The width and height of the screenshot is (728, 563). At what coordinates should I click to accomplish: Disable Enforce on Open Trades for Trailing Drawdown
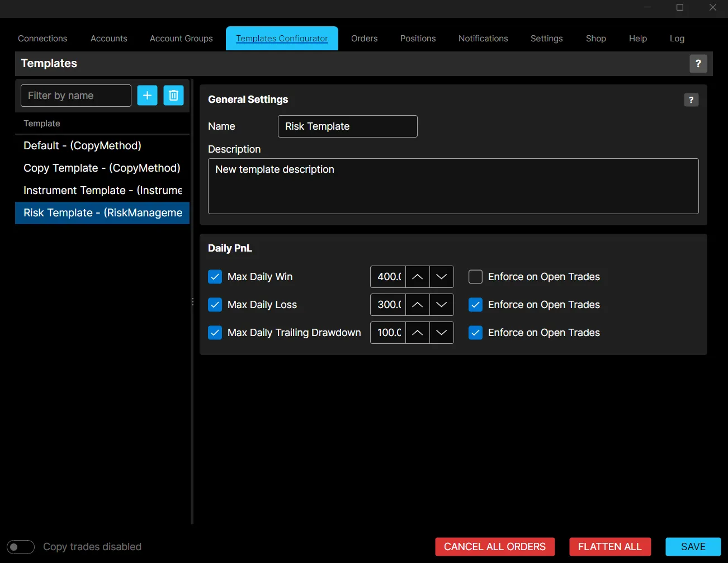(475, 333)
